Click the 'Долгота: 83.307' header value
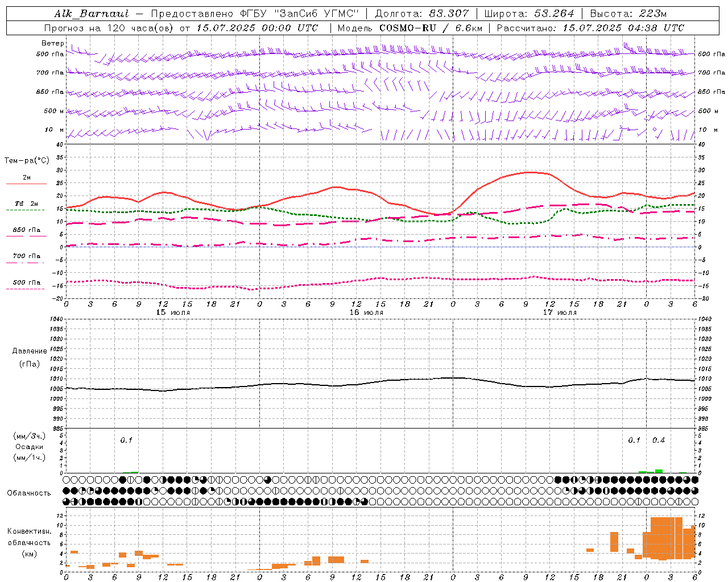Image resolution: width=728 pixels, height=582 pixels. pos(422,14)
